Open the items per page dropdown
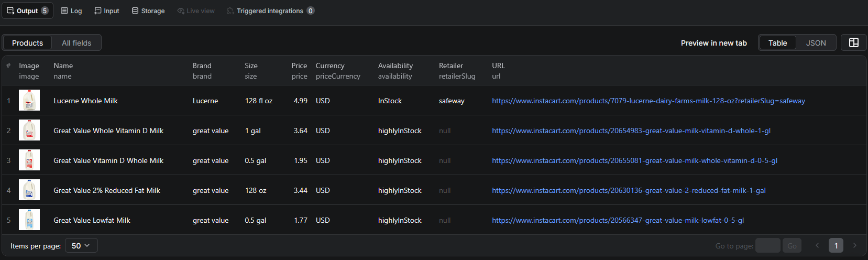 pyautogui.click(x=81, y=246)
